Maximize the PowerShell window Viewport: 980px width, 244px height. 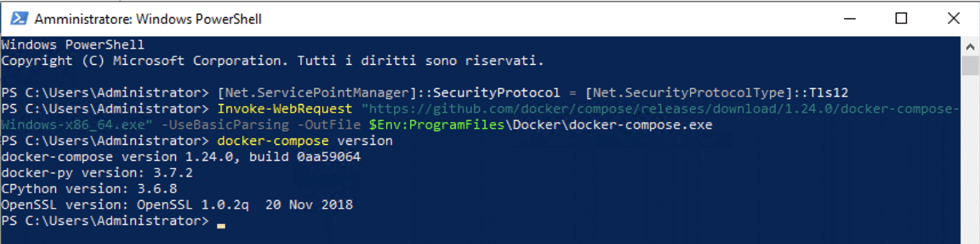click(x=901, y=18)
